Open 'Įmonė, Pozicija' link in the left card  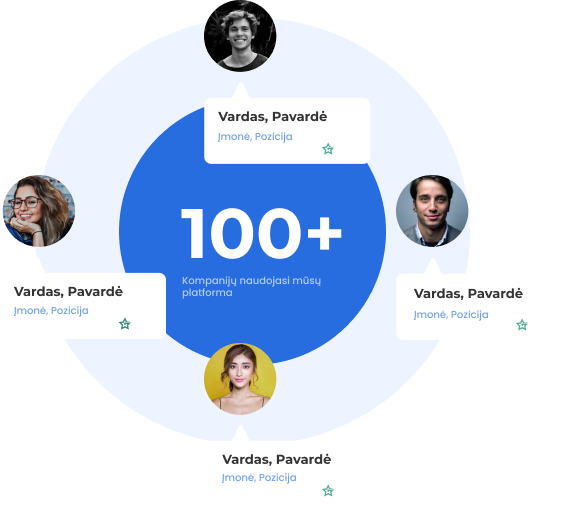(x=51, y=311)
